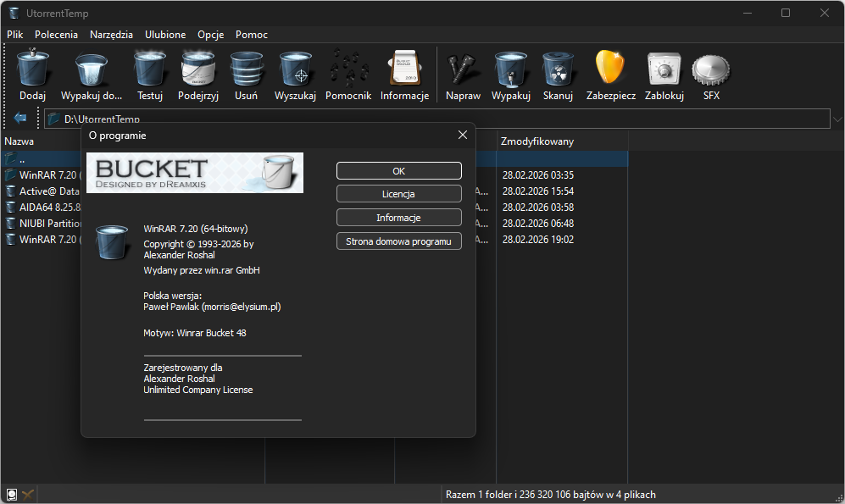Click the Testuj toolbar icon

[x=149, y=69]
